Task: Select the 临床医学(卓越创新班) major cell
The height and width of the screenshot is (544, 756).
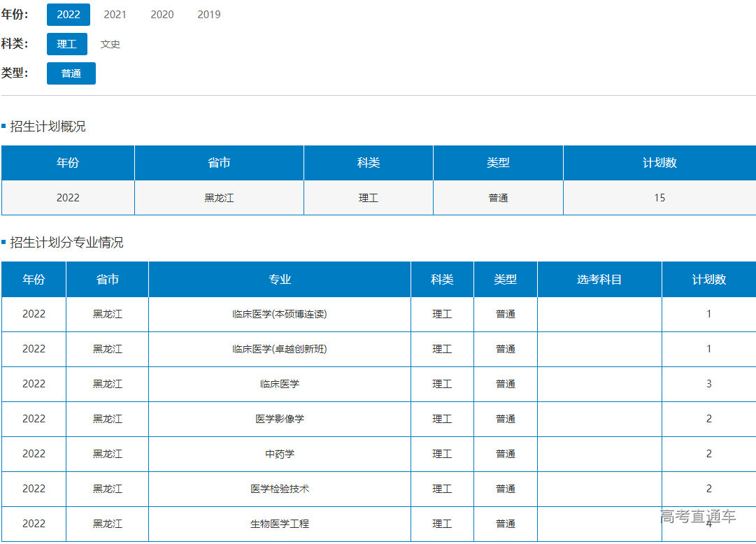Action: (280, 350)
